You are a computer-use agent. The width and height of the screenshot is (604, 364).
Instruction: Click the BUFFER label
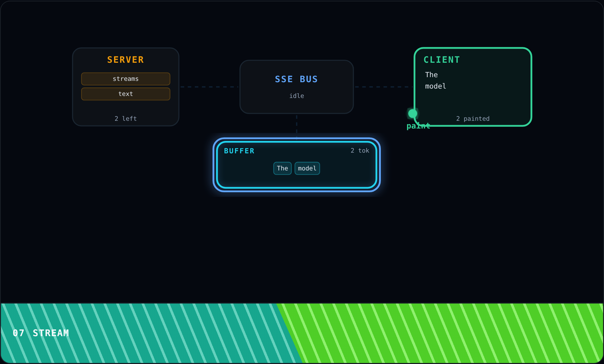239,151
